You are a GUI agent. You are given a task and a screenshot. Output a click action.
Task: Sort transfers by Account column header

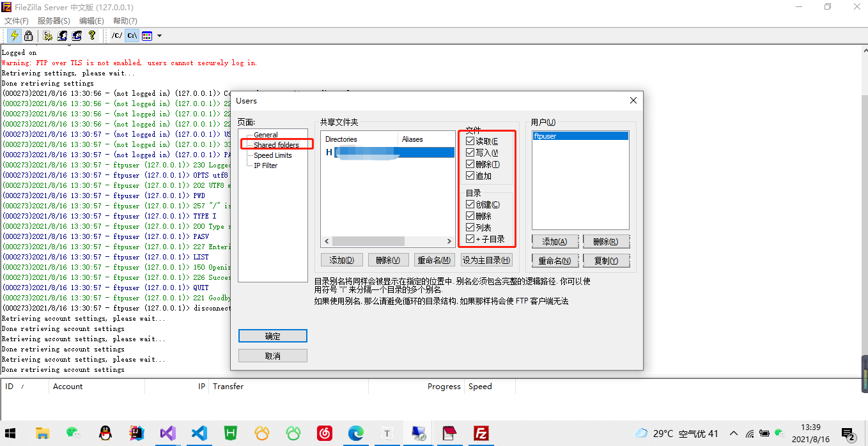[97, 387]
